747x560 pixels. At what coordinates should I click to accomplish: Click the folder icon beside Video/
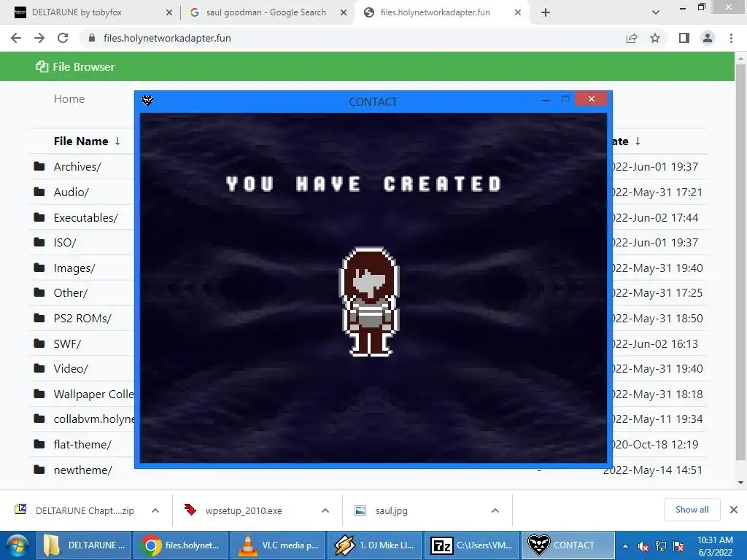(x=39, y=368)
